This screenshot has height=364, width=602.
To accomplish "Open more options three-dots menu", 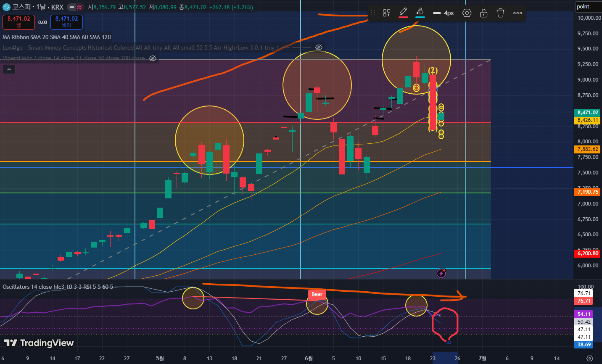I will (x=518, y=13).
